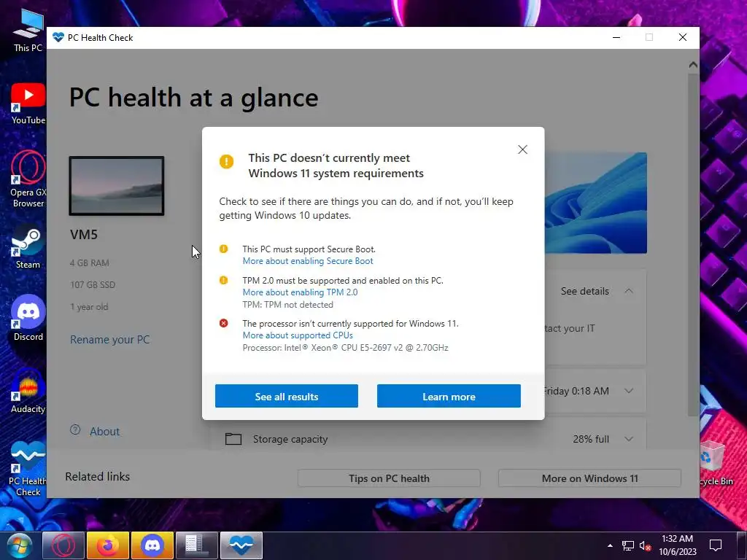The width and height of the screenshot is (747, 560).
Task: Click the muted volume tray icon
Action: coord(645,545)
